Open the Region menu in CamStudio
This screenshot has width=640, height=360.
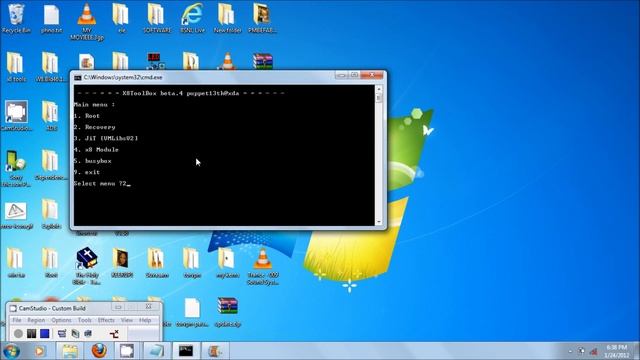coord(36,320)
